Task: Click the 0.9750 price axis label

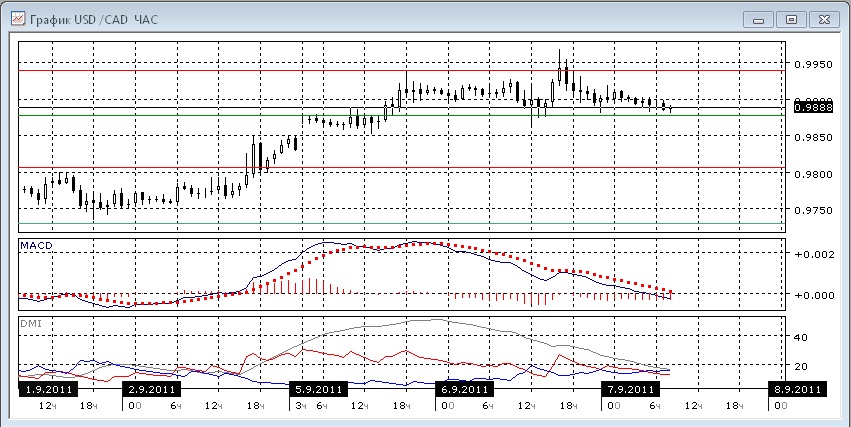Action: (x=813, y=210)
